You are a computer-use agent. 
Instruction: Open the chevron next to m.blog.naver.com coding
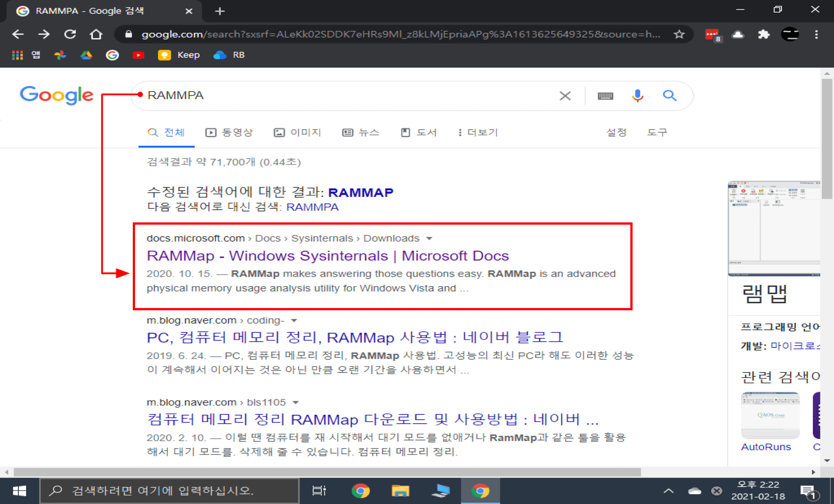tap(294, 320)
